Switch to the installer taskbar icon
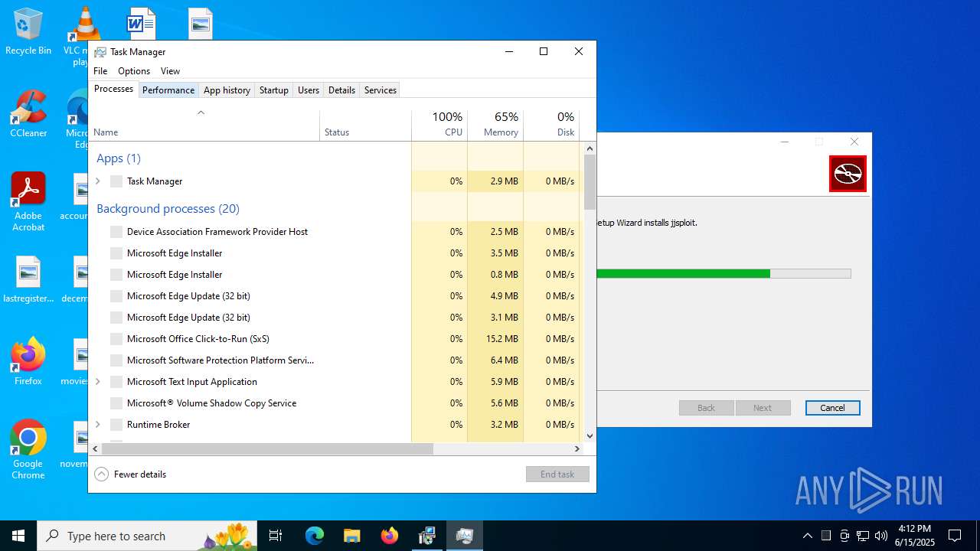 (x=426, y=536)
